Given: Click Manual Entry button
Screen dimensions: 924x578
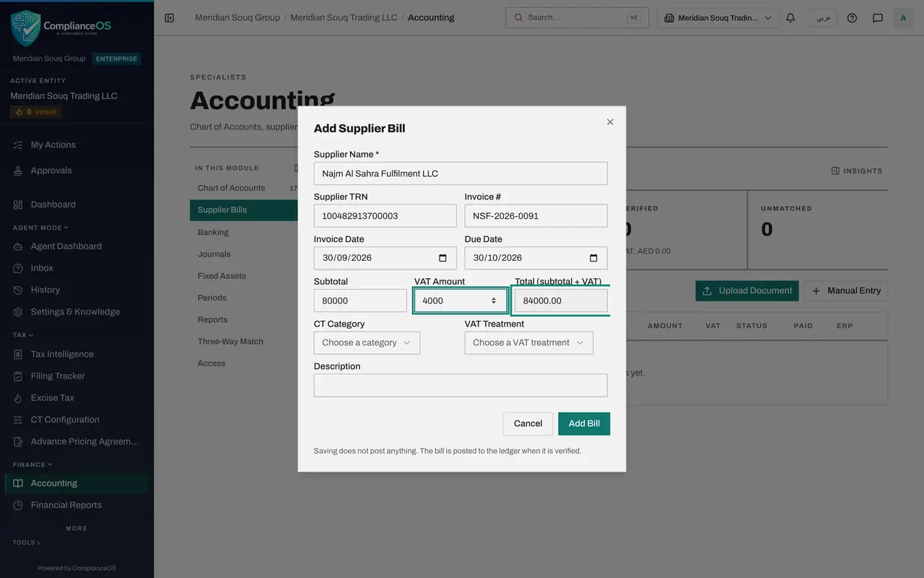Looking at the screenshot, I should tap(846, 291).
